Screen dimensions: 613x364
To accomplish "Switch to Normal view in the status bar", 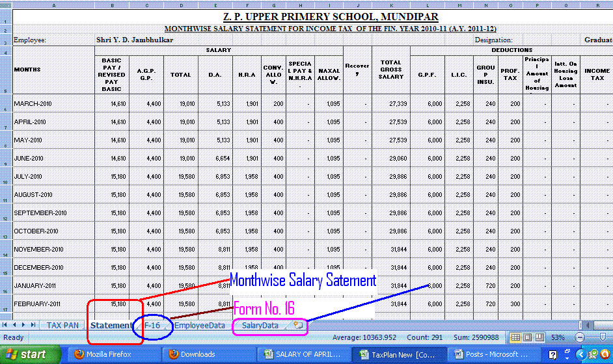I will [x=515, y=337].
